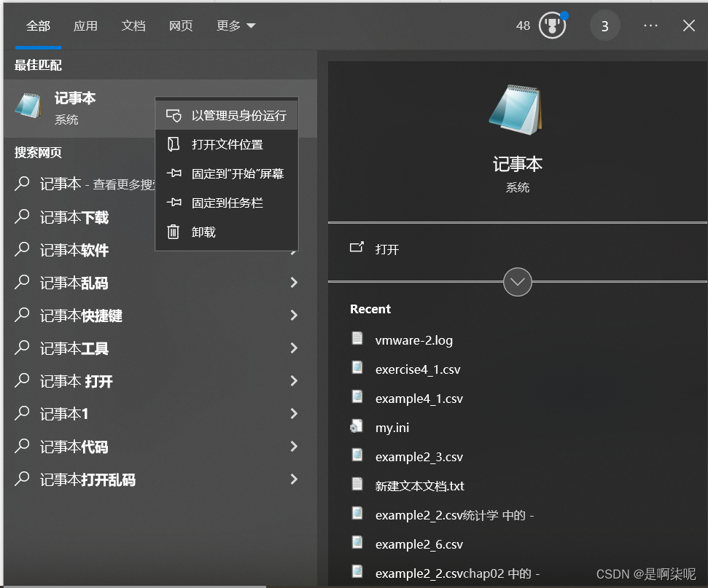Click the Notepad icon in best match
The image size is (708, 588).
tap(28, 105)
